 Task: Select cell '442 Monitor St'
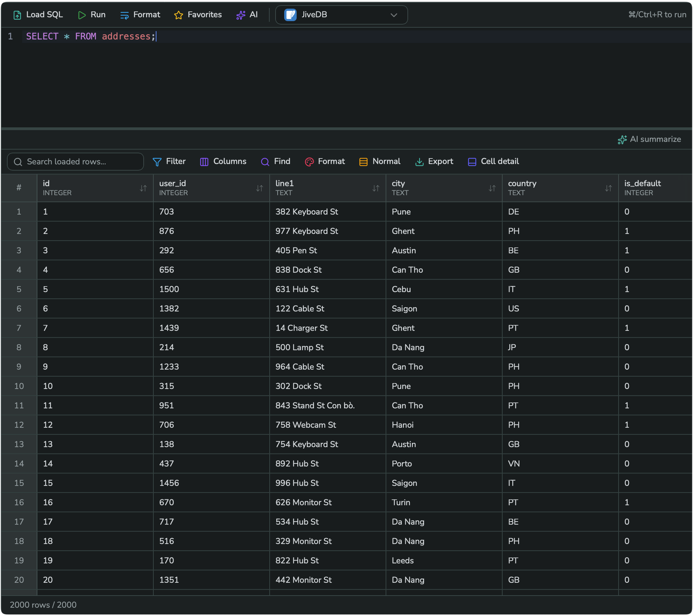(x=328, y=580)
